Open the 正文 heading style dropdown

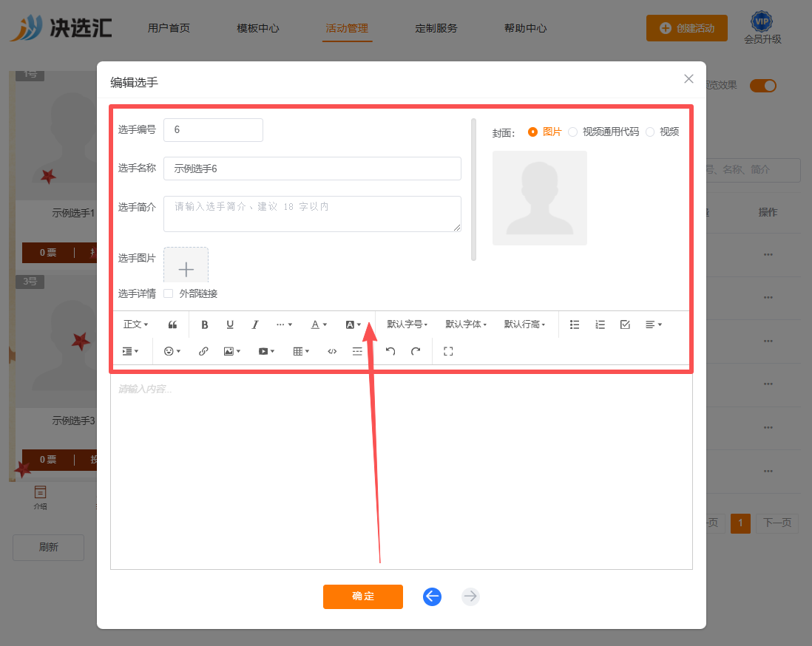tap(135, 324)
